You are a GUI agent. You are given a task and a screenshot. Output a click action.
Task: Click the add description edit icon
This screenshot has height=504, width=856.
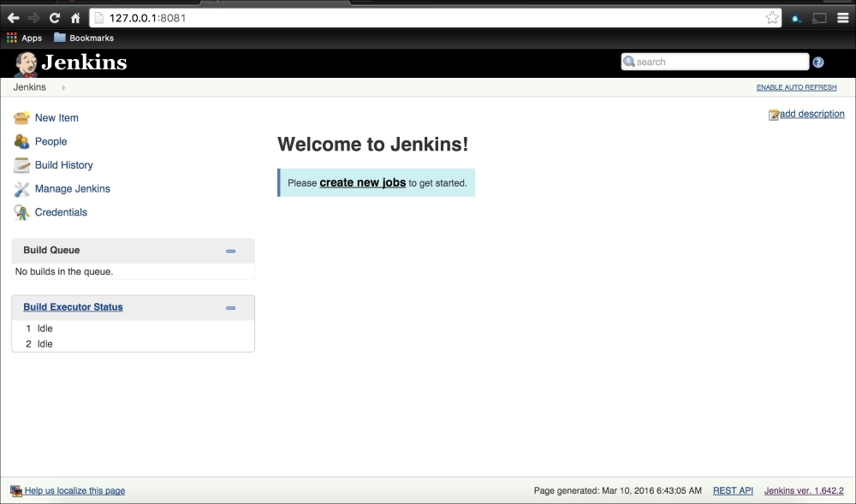pos(774,115)
